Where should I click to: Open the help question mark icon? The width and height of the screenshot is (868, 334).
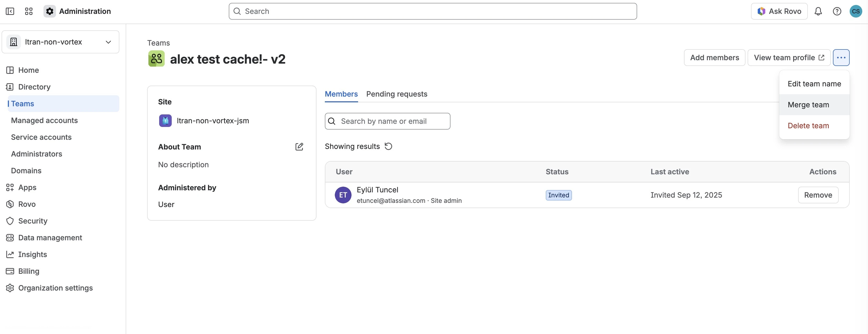pos(837,11)
